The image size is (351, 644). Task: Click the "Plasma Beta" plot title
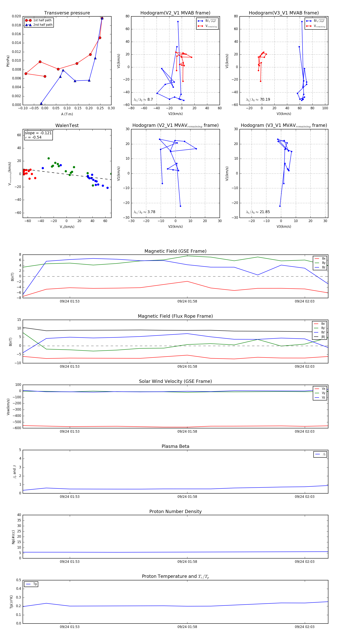[x=175, y=446]
